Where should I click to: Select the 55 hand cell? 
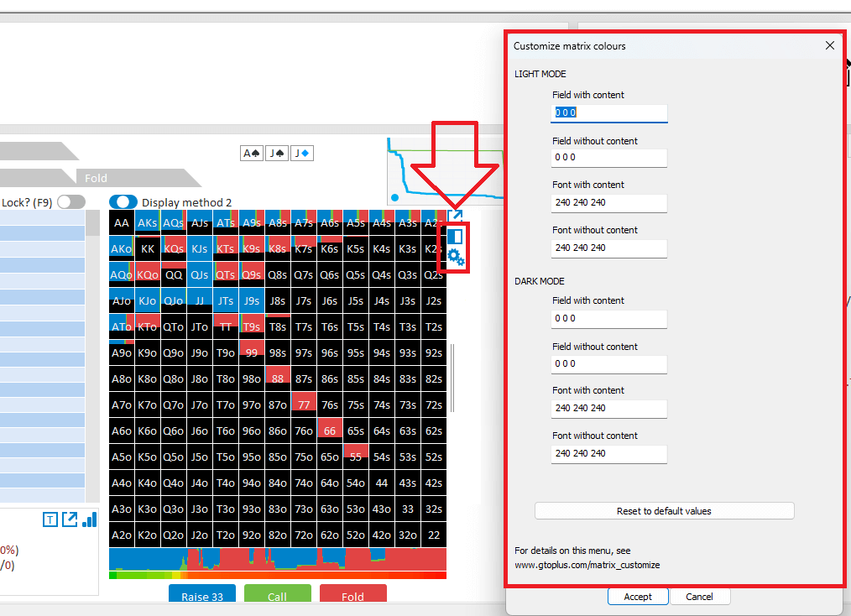tap(356, 457)
